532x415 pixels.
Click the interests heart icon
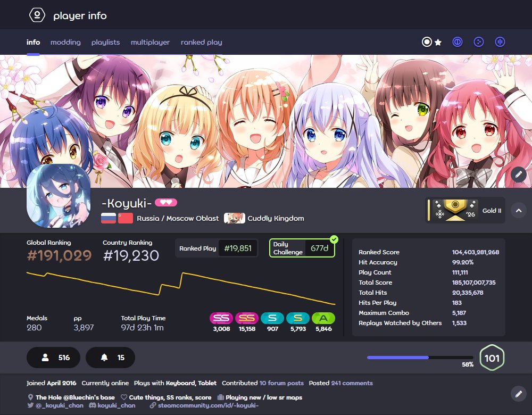click(124, 397)
